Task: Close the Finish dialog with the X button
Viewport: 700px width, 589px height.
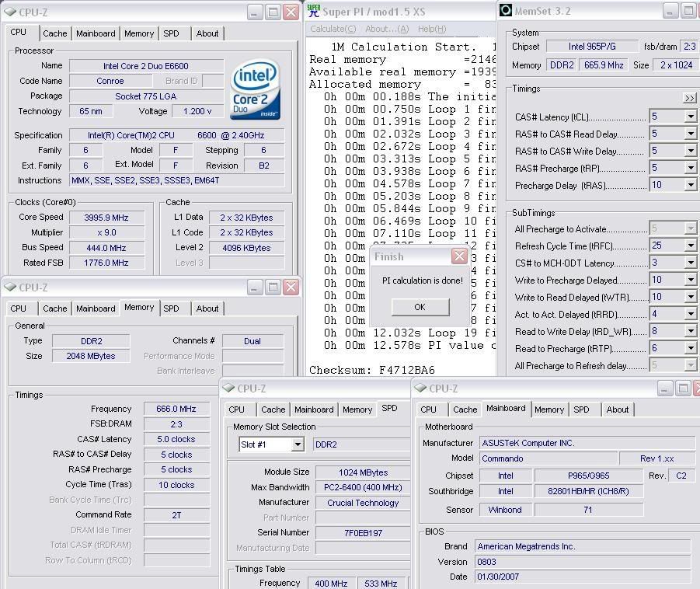Action: tap(459, 256)
